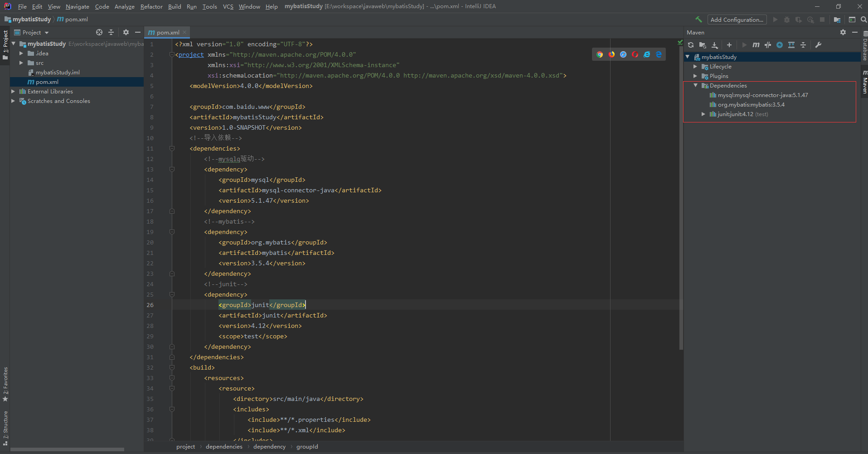Expand Plugins in Maven panel
This screenshot has height=454, width=868.
695,76
